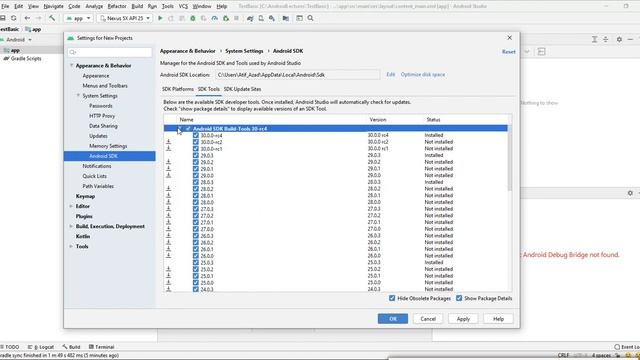Open the Refactor menu
This screenshot has height=360, width=640.
[x=117, y=6]
